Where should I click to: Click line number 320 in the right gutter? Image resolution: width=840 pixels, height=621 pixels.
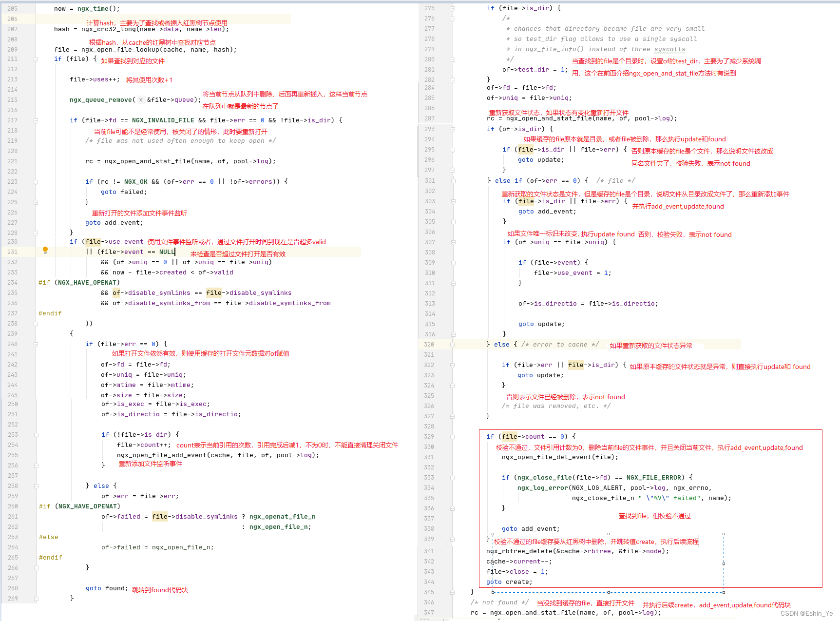tap(429, 345)
